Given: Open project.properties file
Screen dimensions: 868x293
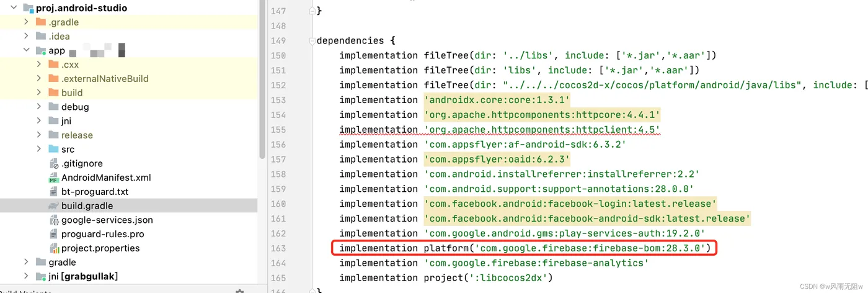Looking at the screenshot, I should (x=100, y=248).
